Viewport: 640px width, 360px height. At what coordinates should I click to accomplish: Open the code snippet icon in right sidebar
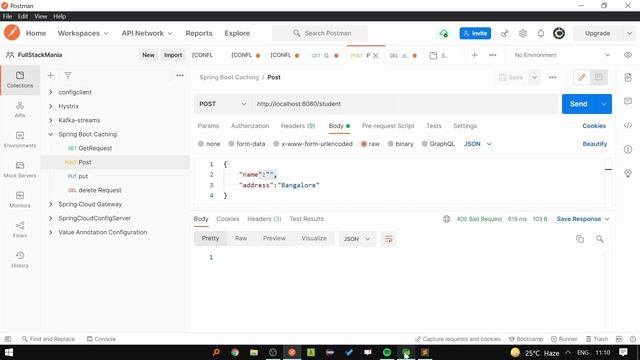[x=628, y=125]
